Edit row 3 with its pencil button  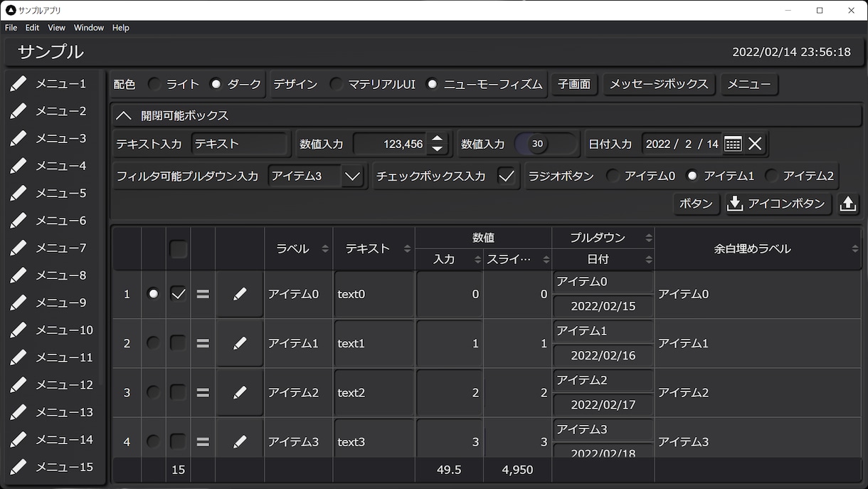240,392
